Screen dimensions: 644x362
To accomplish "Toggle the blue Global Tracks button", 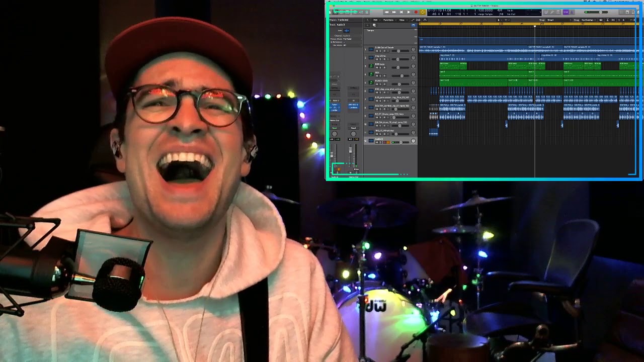I will tap(413, 25).
